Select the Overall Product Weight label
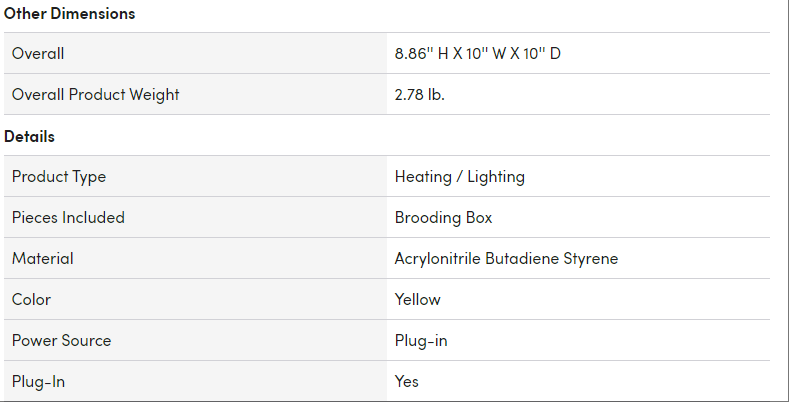The image size is (789, 402). click(x=96, y=95)
